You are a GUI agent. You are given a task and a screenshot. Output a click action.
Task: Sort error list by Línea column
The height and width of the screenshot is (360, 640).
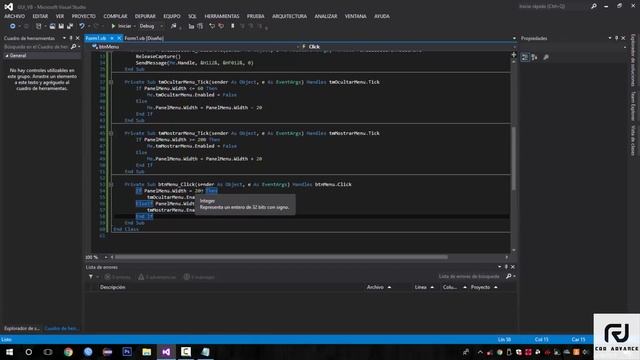(x=421, y=287)
